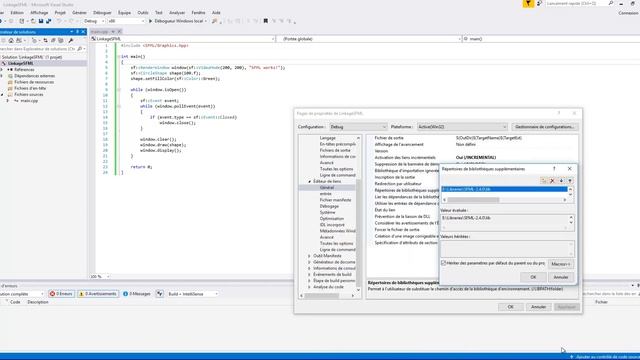Viewport: 640px width, 360px height.
Task: Select main.cpp in Solution Explorer
Action: [29, 100]
